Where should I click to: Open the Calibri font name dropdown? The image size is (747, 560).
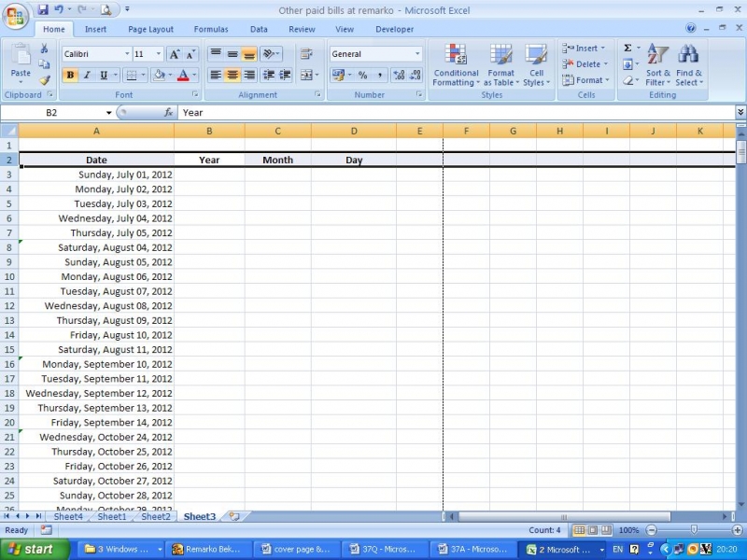[x=129, y=53]
